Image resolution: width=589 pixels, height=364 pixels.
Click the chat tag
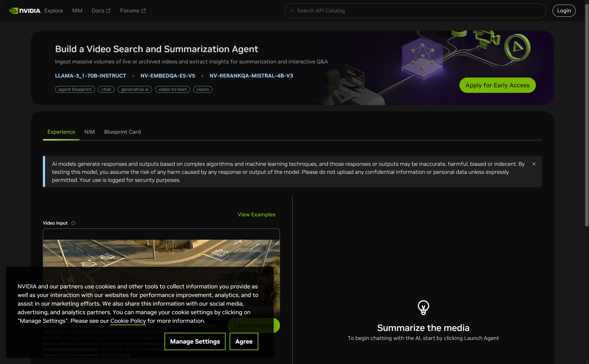(106, 89)
